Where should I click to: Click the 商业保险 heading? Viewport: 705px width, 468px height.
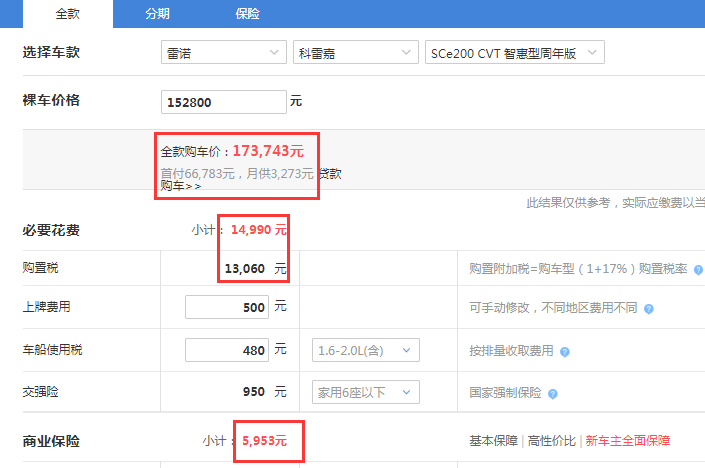click(x=51, y=441)
